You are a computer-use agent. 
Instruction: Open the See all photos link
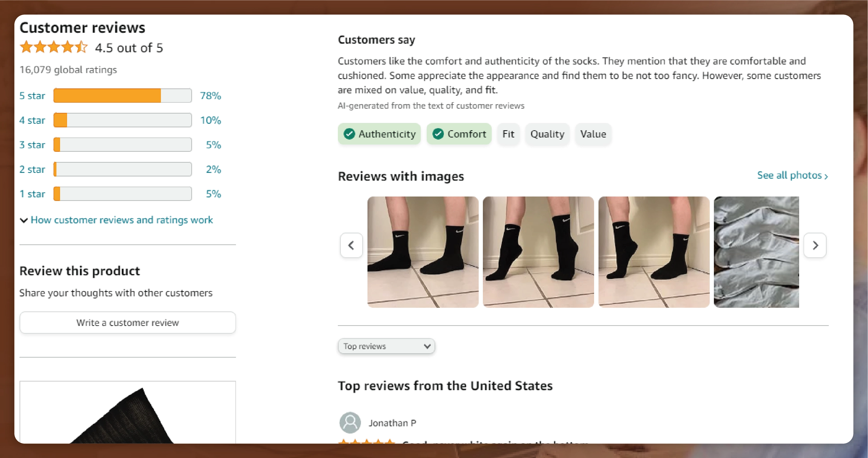793,175
